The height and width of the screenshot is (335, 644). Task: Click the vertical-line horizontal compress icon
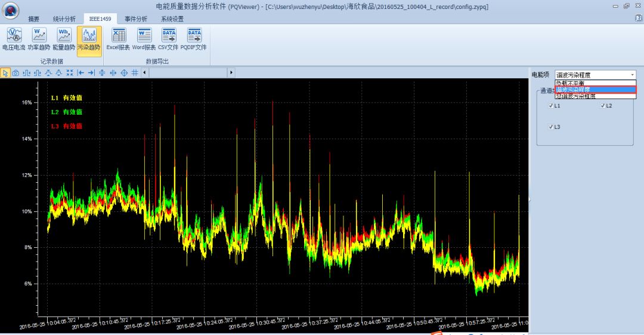pos(113,73)
